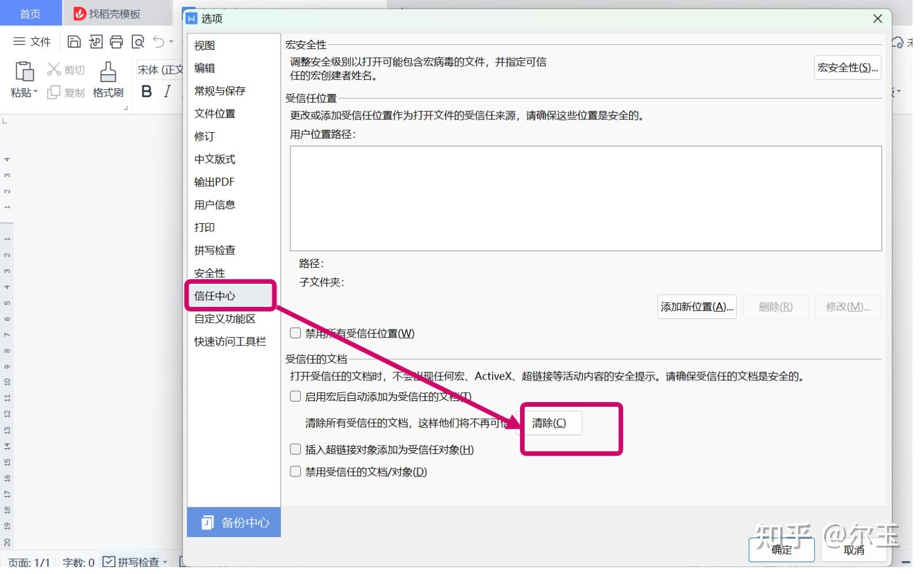Click inside the 用户位置路径 list box
This screenshot has width=924, height=574.
[x=586, y=198]
